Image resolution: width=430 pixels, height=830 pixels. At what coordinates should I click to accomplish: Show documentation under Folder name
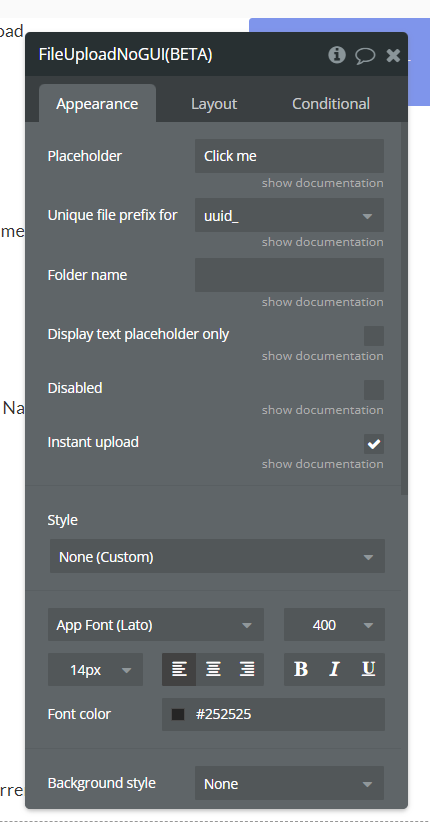pyautogui.click(x=322, y=302)
